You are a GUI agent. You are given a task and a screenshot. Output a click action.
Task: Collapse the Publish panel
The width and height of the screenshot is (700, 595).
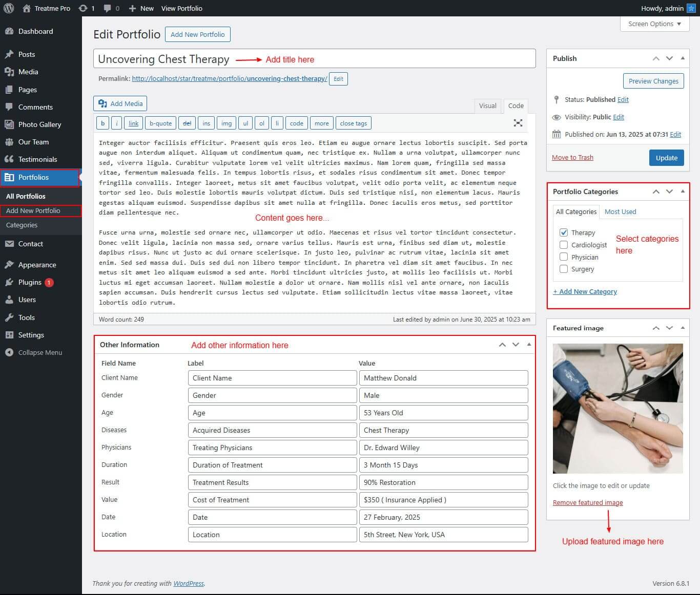click(683, 58)
